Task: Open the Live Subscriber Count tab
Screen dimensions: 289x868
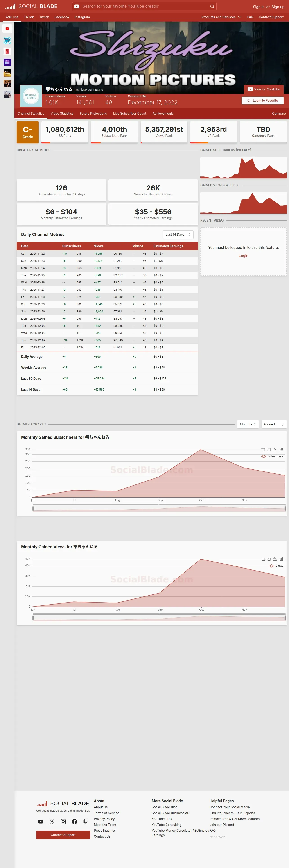Action: [129, 114]
